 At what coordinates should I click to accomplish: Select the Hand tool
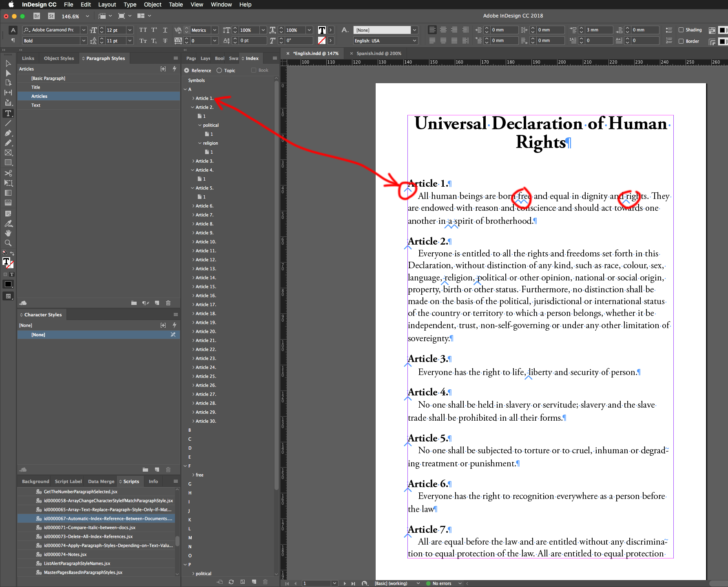click(x=8, y=233)
